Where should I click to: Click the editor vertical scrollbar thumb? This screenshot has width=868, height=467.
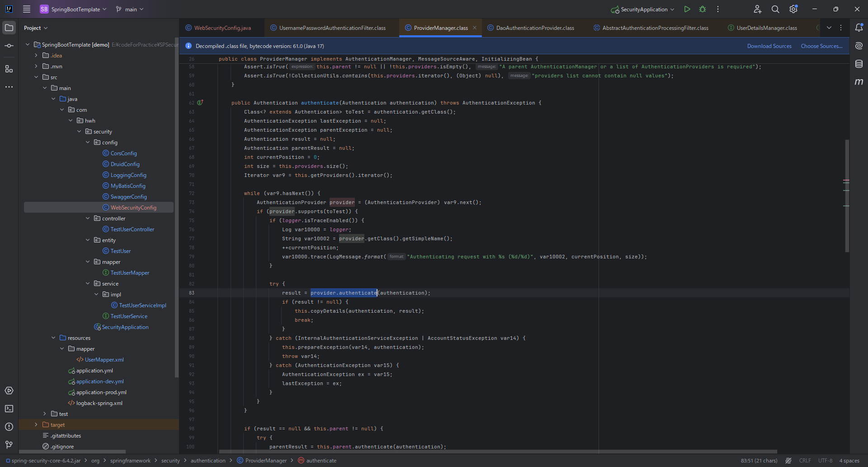tap(847, 195)
